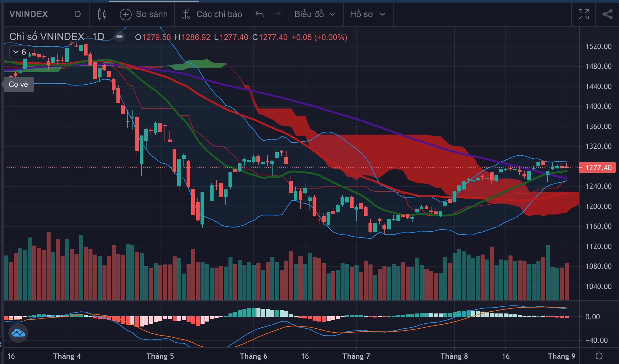Click the 0.00 MACD scale label

(x=593, y=317)
